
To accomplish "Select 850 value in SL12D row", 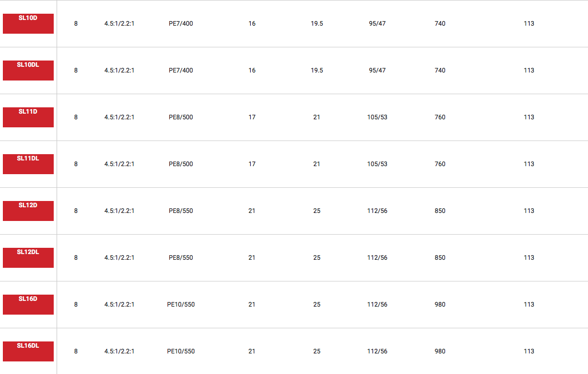I will (x=439, y=211).
